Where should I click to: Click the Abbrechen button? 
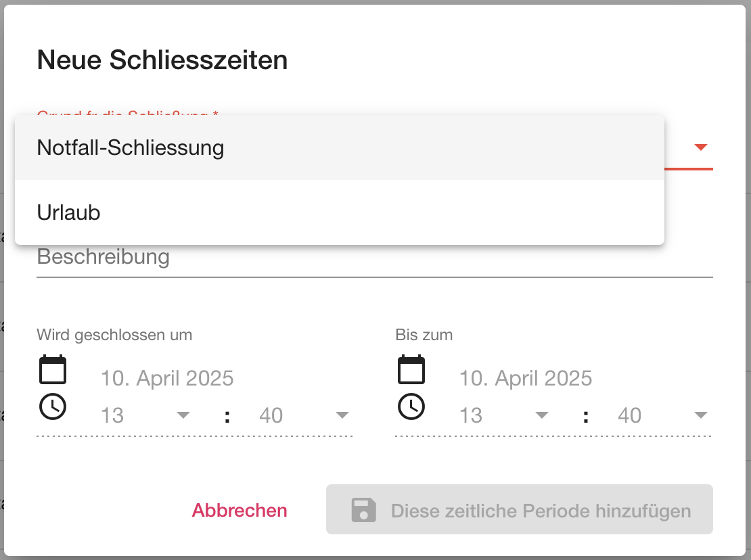pos(240,510)
